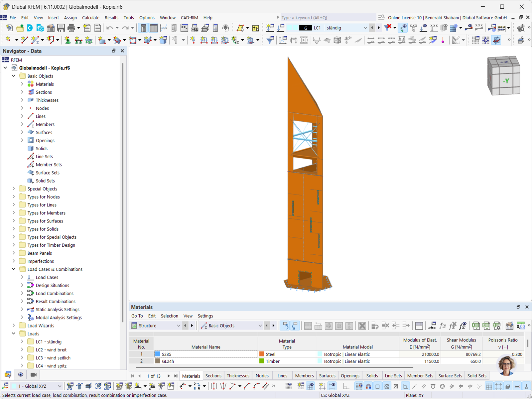Image resolution: width=532 pixels, height=399 pixels.
Task: Click the Undo arrow icon
Action: point(110,28)
